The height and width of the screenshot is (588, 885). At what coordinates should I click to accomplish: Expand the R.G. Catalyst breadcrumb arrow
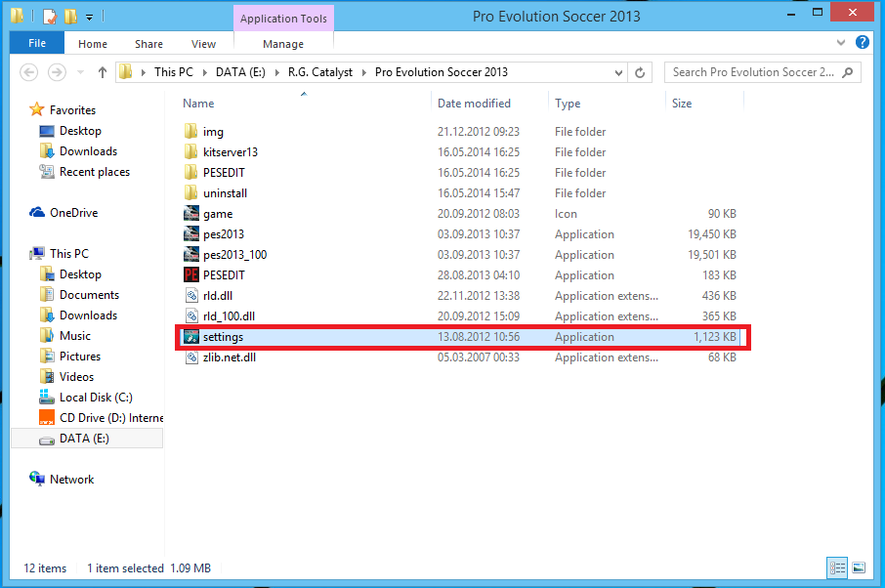364,73
